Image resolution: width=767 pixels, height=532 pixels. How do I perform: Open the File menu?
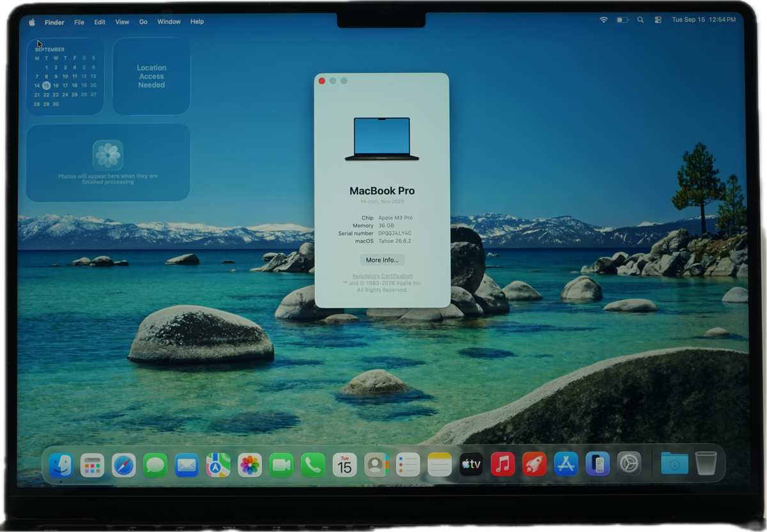[79, 22]
